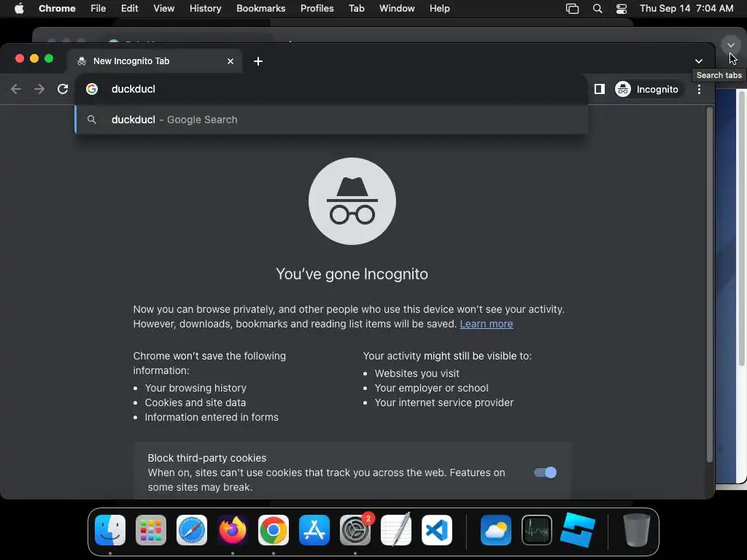The image size is (747, 560).
Task: Choose the duckducl Google Search suggestion
Action: 332,120
